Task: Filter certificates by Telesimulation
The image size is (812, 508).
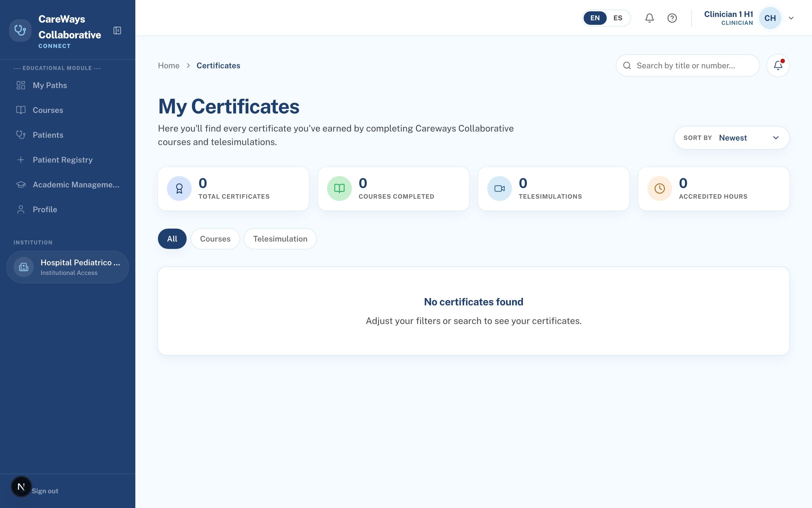Action: pyautogui.click(x=280, y=239)
